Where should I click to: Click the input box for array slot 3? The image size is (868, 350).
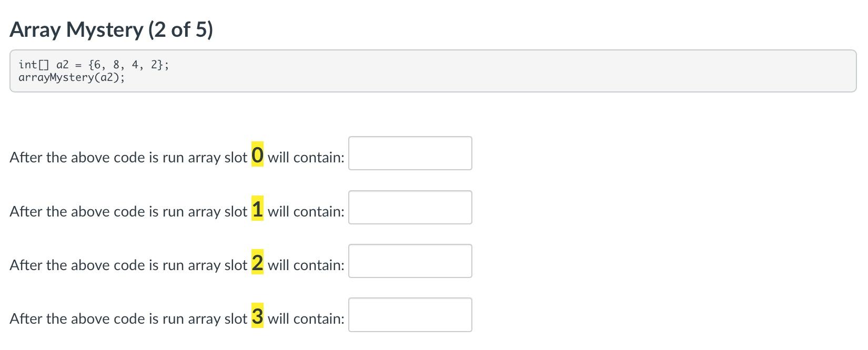(x=410, y=314)
